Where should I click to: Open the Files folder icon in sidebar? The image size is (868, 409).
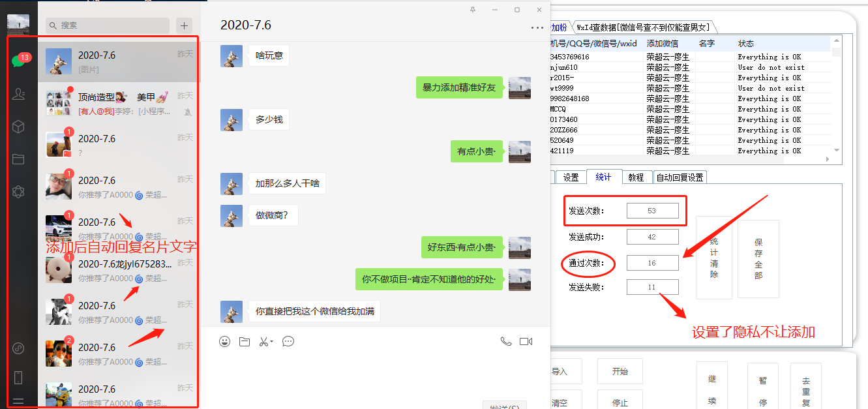(18, 159)
